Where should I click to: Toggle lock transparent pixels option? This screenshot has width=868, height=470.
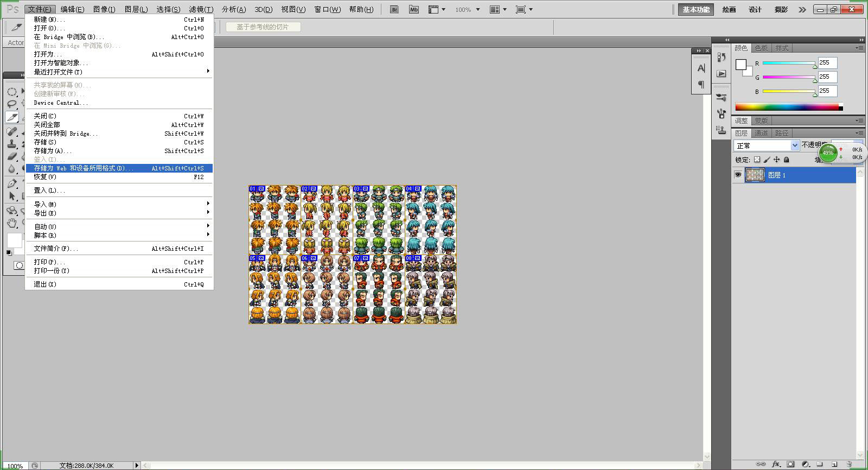click(757, 160)
